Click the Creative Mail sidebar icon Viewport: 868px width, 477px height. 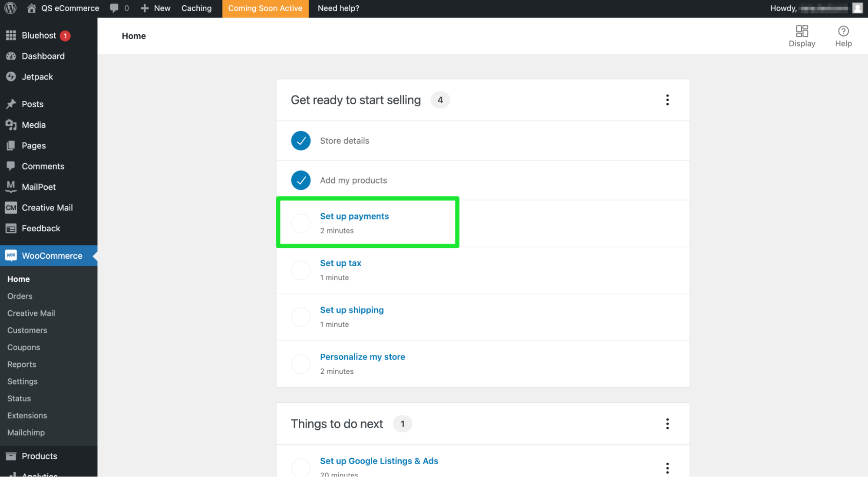(11, 207)
